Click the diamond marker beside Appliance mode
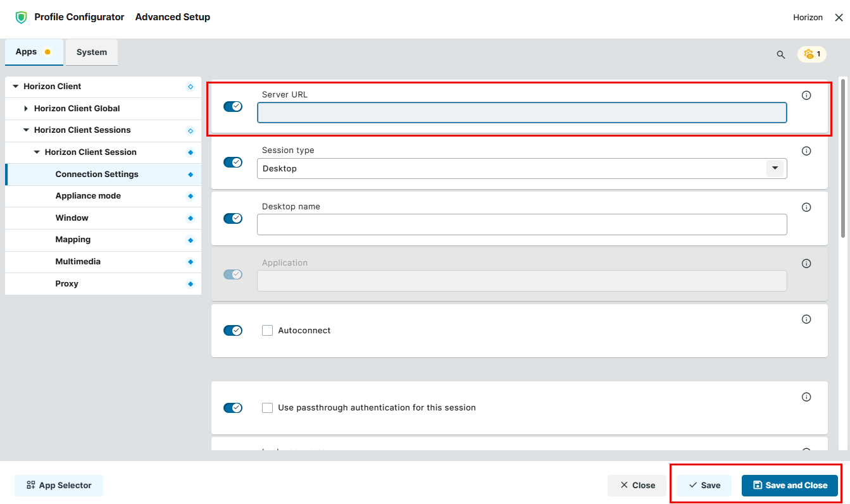Screen dimensions: 850x504 (x=191, y=196)
